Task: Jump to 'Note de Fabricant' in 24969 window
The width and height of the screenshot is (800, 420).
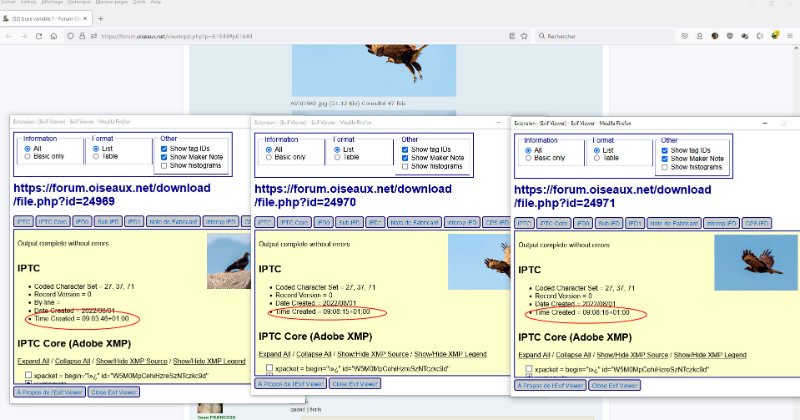Action: [x=173, y=221]
